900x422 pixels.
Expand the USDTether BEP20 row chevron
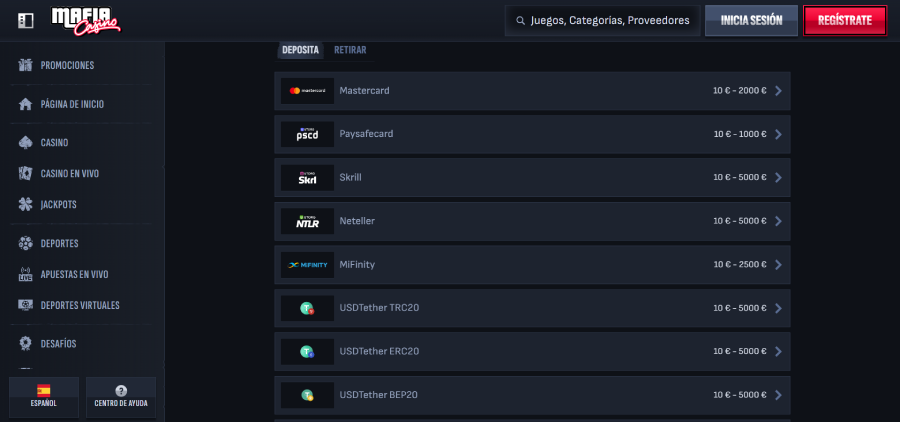click(x=778, y=395)
